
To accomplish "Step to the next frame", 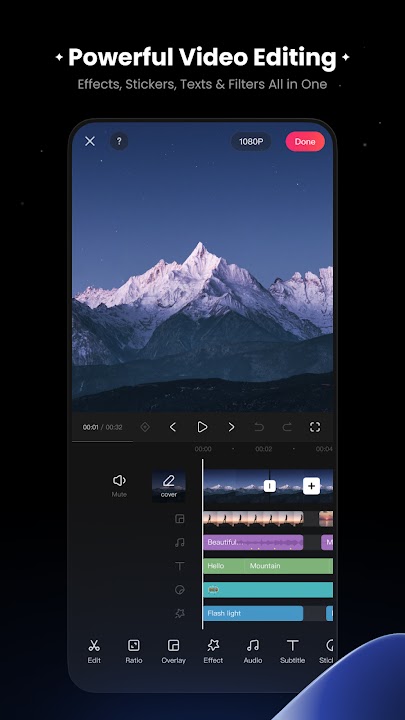I will [x=231, y=427].
